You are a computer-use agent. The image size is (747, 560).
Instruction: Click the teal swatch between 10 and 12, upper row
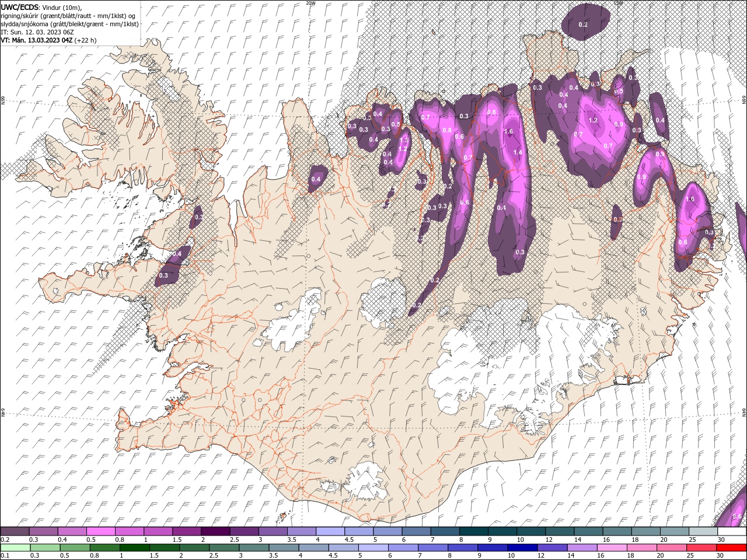(530, 531)
